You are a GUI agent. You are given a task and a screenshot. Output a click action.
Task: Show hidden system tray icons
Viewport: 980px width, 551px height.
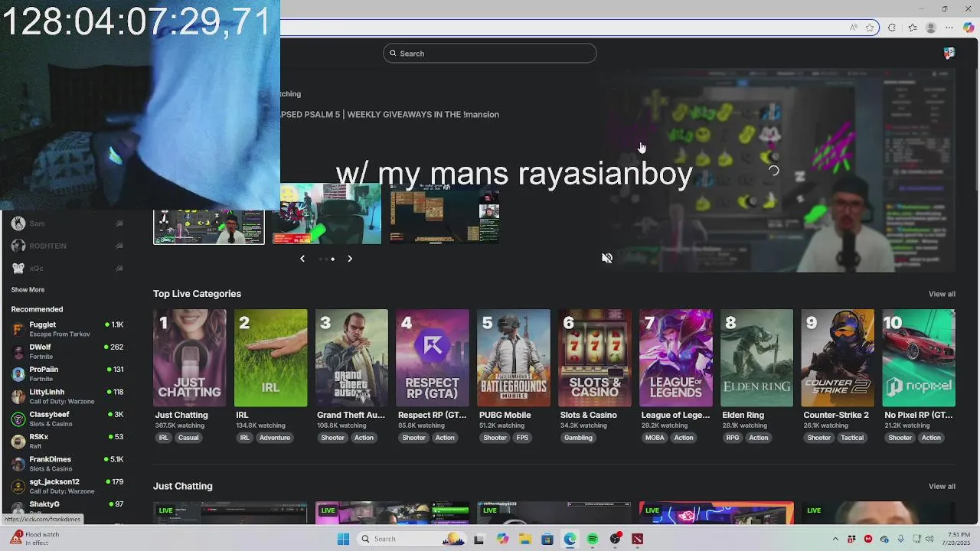click(836, 539)
